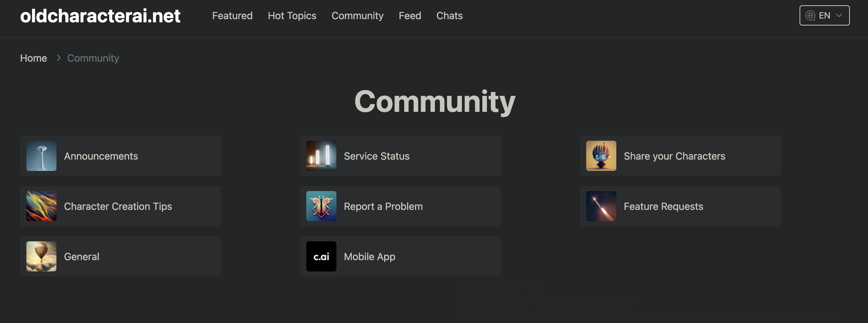Select Community in the top navigation
This screenshot has width=868, height=323.
click(x=357, y=15)
